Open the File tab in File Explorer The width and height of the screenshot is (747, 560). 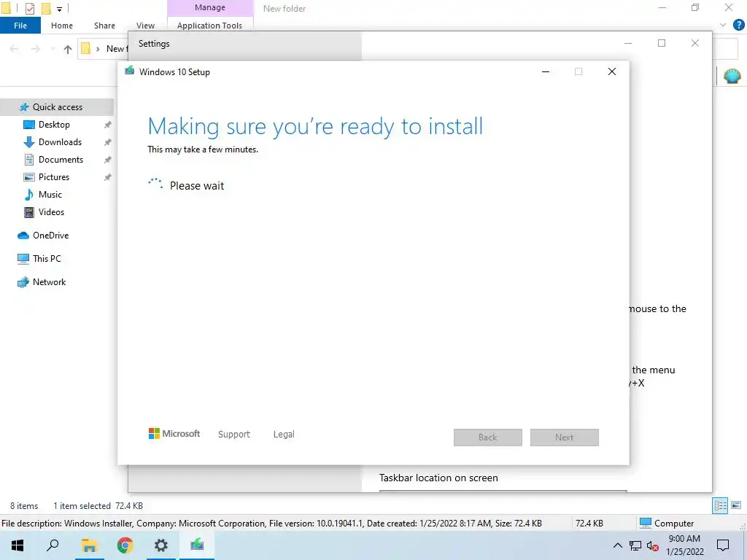pos(20,26)
